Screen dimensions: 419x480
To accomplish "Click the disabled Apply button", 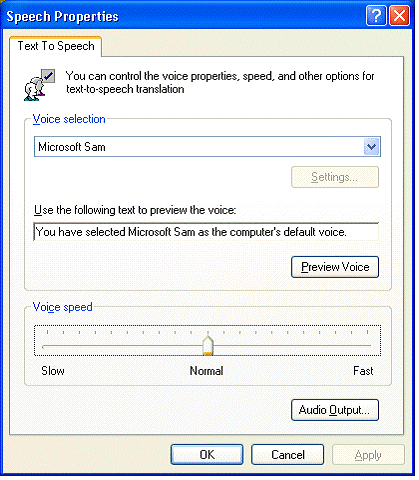I will 368,455.
